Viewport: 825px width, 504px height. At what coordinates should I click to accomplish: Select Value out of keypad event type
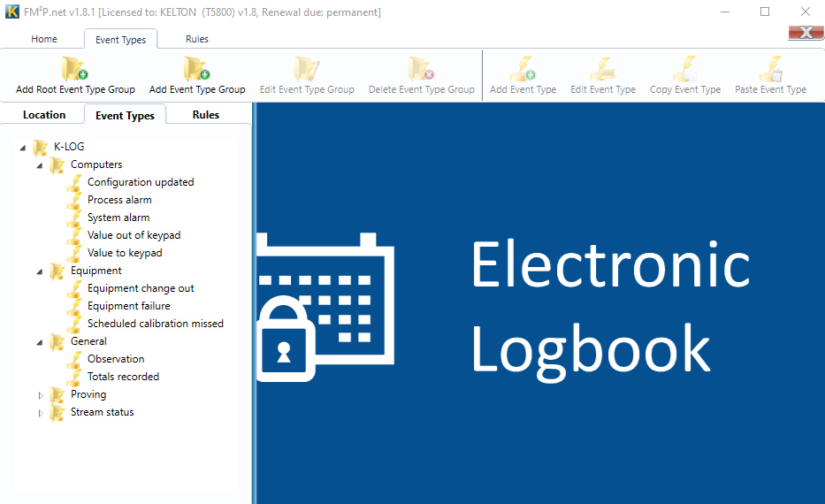click(x=134, y=235)
